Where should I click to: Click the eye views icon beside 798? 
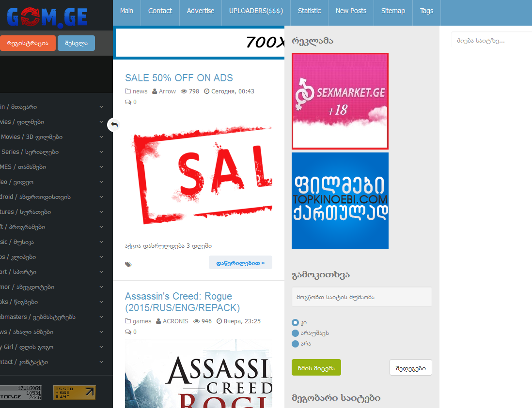click(184, 91)
